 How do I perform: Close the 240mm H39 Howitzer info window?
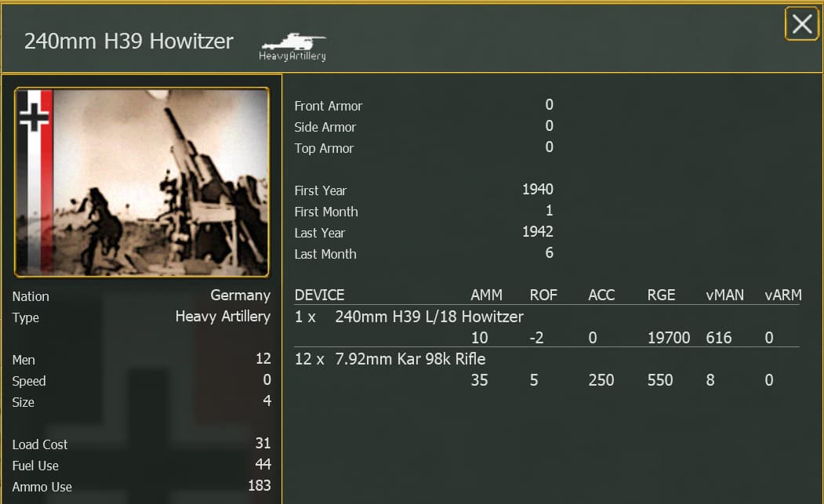tap(801, 24)
